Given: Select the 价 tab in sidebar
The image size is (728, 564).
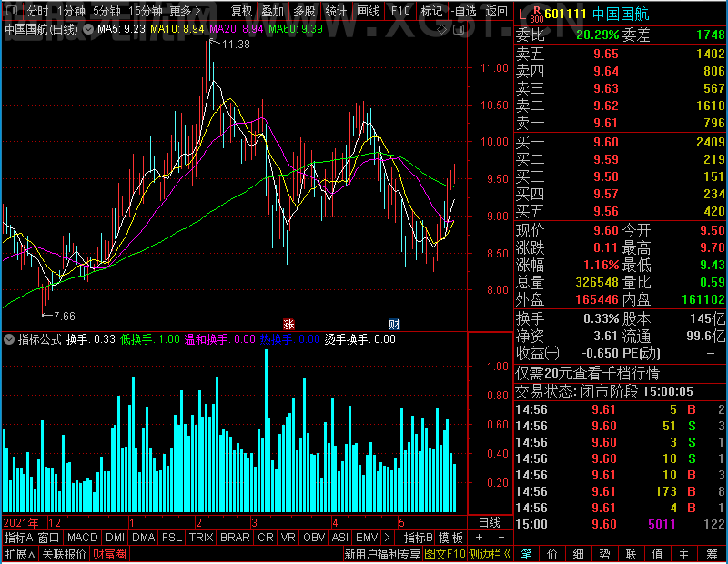Looking at the screenshot, I should 552,554.
